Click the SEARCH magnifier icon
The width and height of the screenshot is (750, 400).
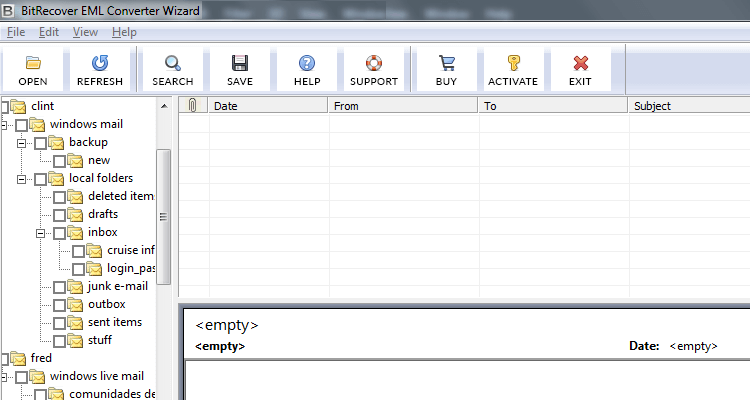[173, 63]
